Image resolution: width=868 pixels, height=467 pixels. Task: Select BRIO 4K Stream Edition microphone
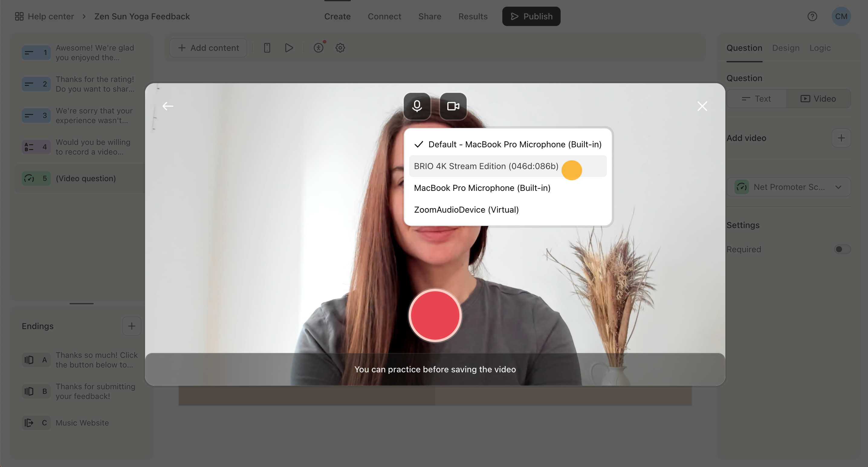pos(508,166)
